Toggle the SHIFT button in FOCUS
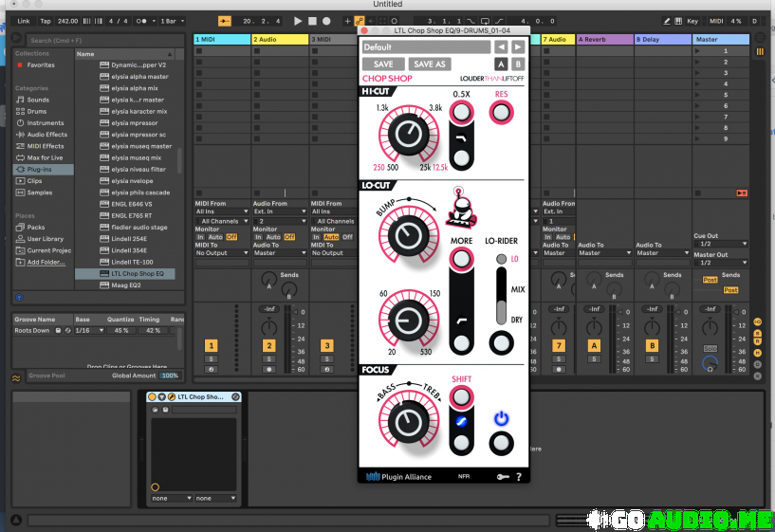Screen dimensions: 775x532 point(461,397)
